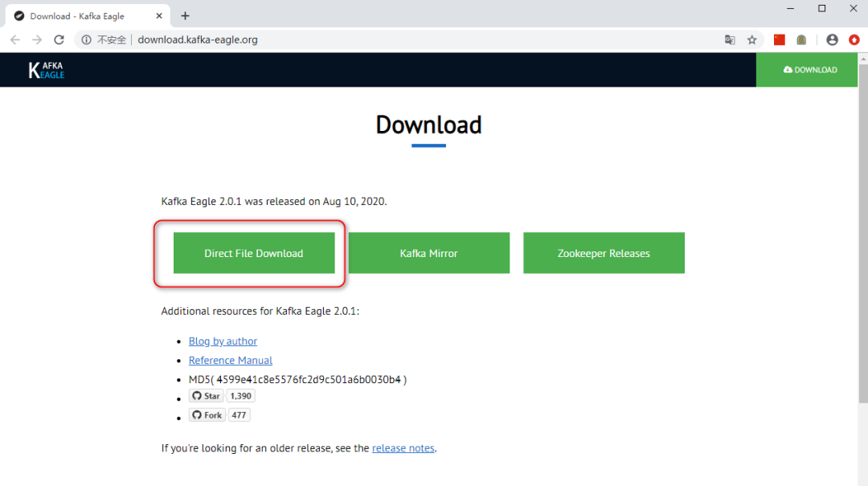Click the GitHub Fork button

click(207, 415)
